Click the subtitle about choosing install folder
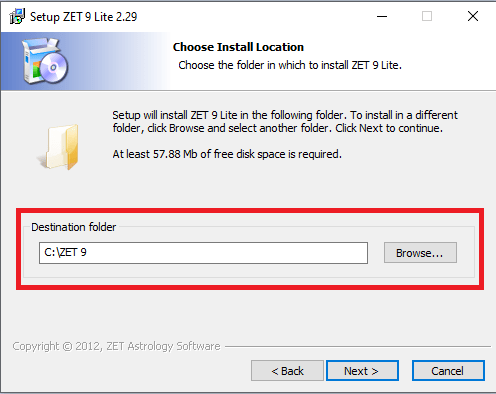The image size is (496, 394). [290, 65]
